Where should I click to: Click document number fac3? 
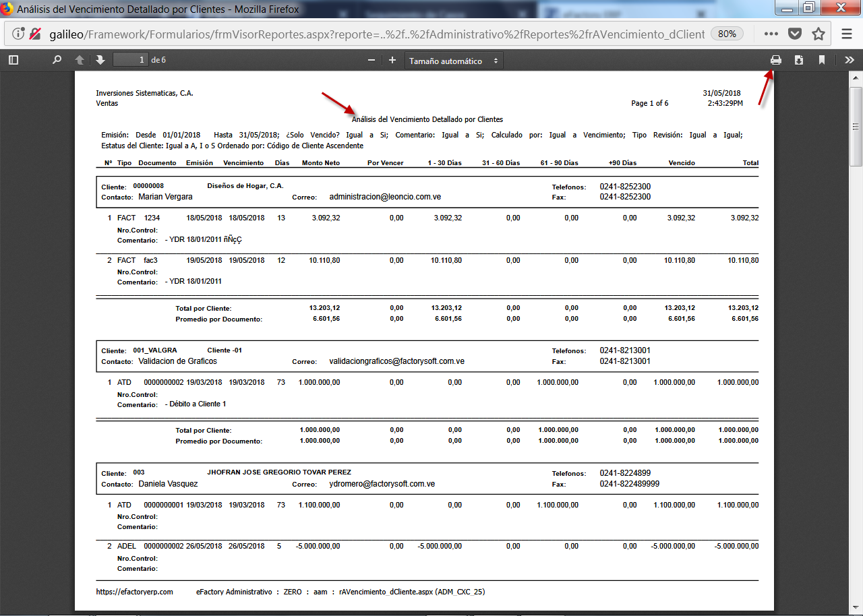point(150,260)
